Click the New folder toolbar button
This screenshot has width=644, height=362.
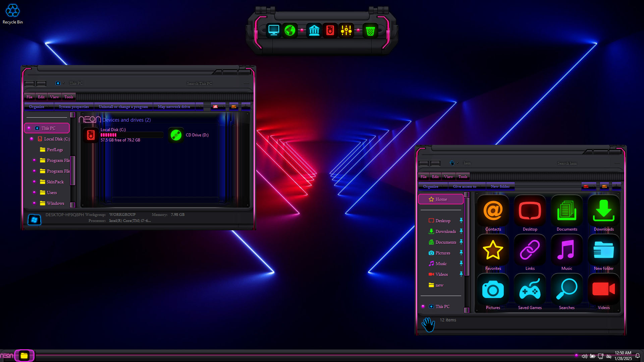(x=500, y=186)
